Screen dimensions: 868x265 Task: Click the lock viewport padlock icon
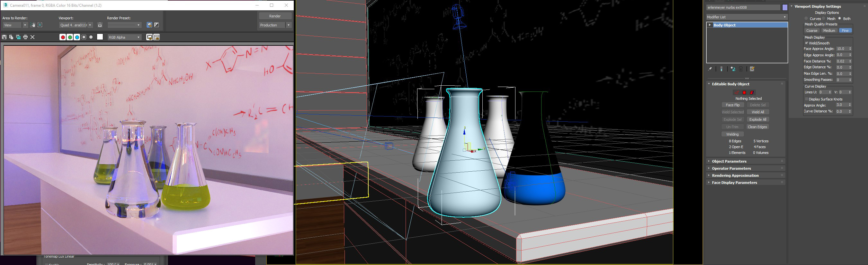[x=100, y=25]
